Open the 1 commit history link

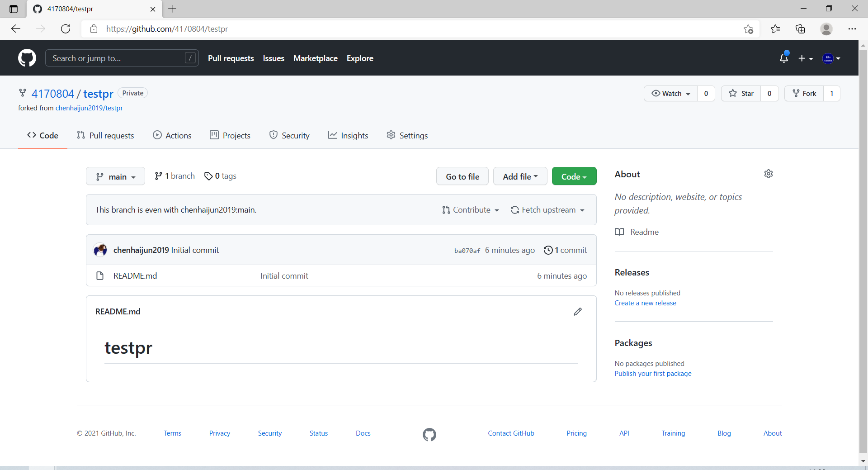565,250
